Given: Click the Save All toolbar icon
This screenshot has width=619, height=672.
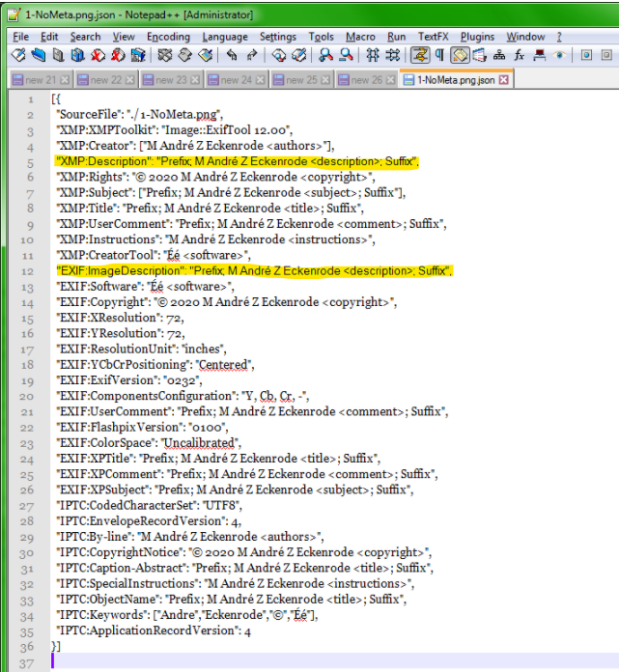Looking at the screenshot, I should (77, 55).
